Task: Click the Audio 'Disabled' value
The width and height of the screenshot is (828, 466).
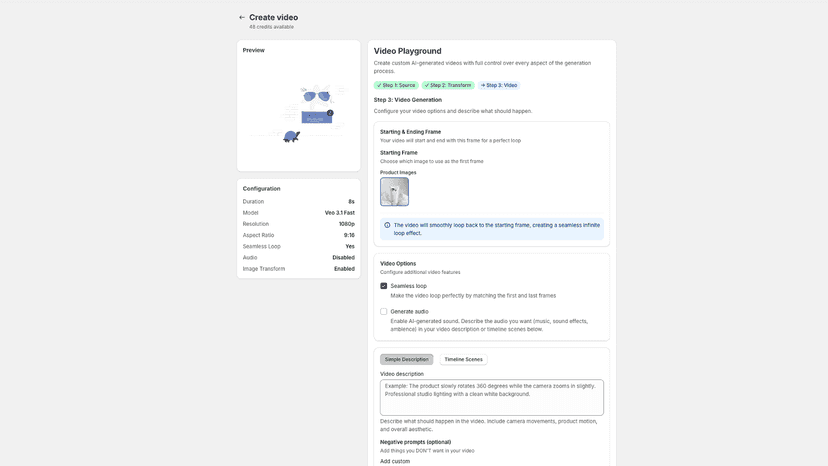Action: (343, 258)
